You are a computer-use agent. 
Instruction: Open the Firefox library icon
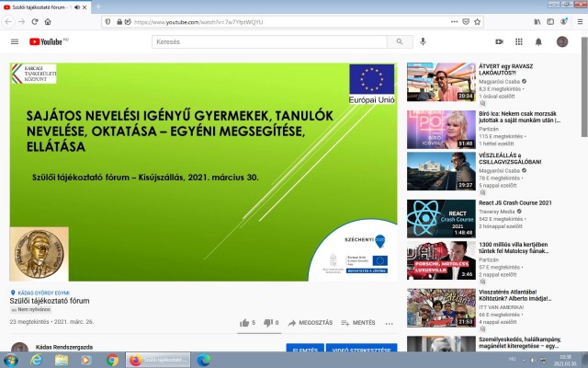[537, 22]
